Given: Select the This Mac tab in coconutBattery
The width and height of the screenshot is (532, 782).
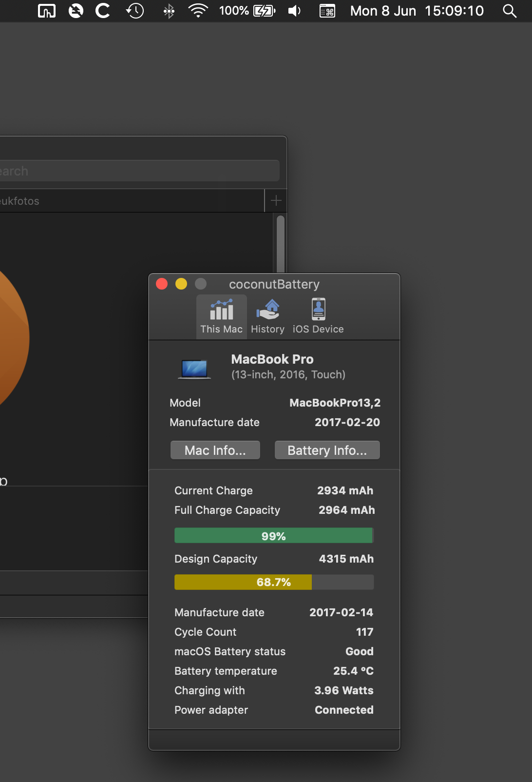Looking at the screenshot, I should pyautogui.click(x=222, y=316).
